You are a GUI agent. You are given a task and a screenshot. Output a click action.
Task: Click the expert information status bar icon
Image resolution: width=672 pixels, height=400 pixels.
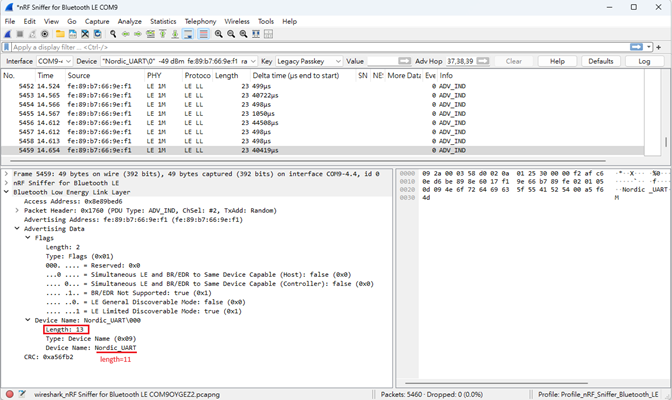point(8,394)
